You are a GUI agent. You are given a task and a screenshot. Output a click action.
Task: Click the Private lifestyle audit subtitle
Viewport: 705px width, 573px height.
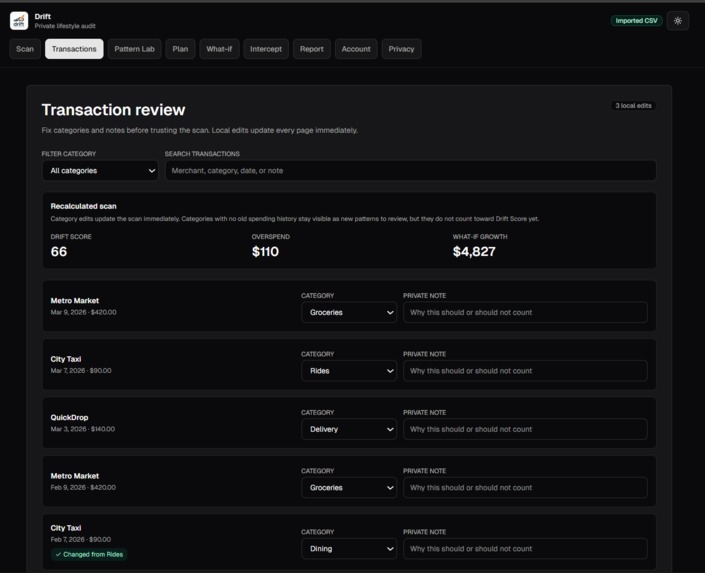click(65, 26)
